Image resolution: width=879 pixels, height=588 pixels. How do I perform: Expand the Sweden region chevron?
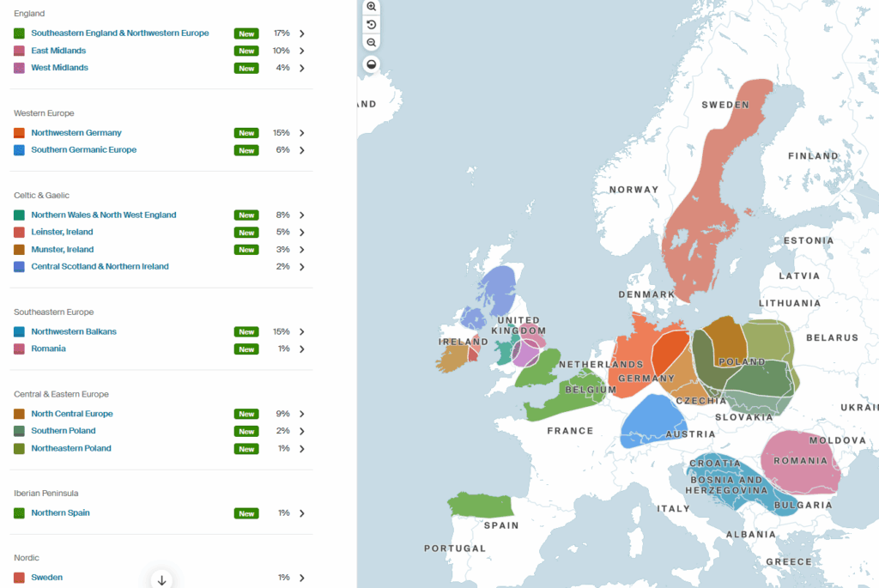pyautogui.click(x=302, y=578)
